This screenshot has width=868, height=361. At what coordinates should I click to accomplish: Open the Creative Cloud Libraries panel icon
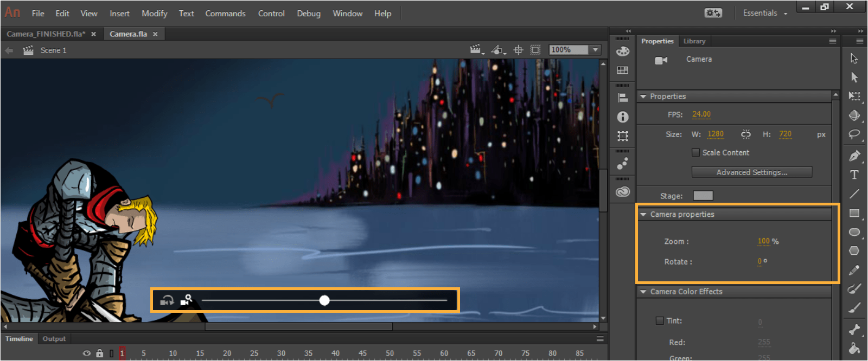[623, 192]
